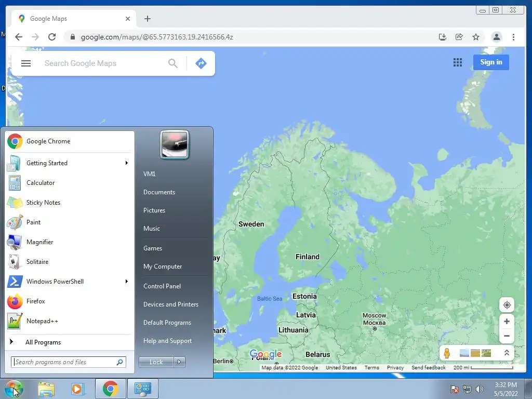Screen dimensions: 532x399
Task: Launch Calculator from Start menu
Action: pyautogui.click(x=69, y=183)
